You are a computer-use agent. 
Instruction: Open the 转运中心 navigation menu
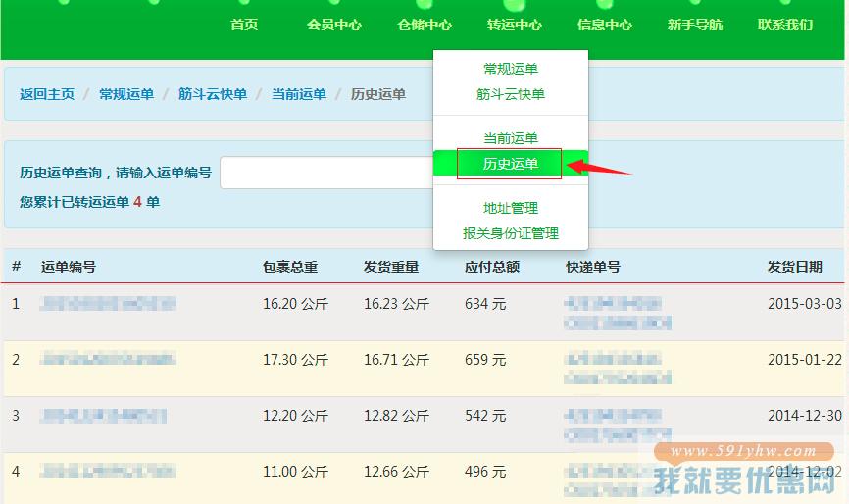(x=515, y=25)
